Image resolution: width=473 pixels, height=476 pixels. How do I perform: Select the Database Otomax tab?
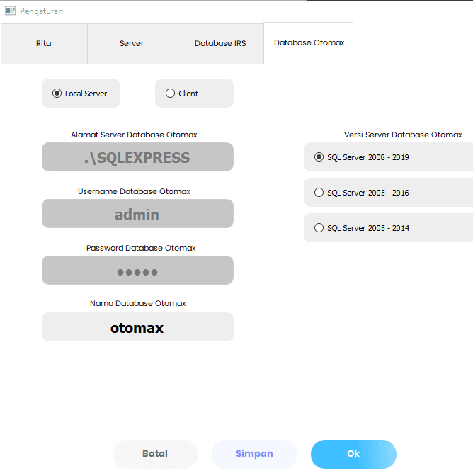click(x=309, y=42)
